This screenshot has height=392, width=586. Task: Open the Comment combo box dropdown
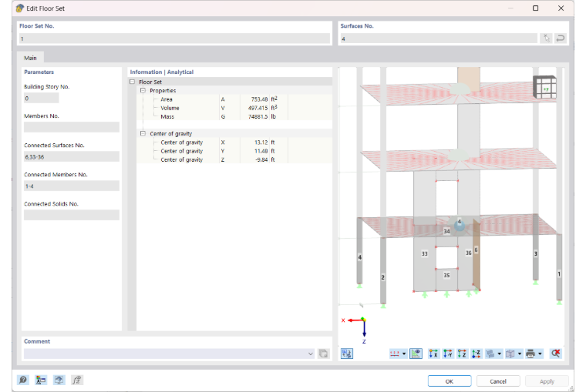(311, 353)
